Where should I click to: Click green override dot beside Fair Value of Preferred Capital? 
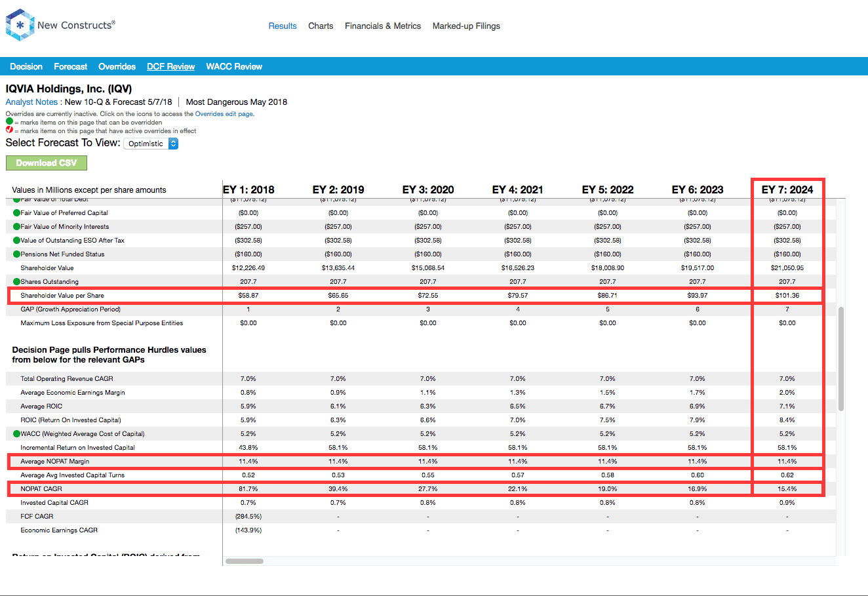16,212
